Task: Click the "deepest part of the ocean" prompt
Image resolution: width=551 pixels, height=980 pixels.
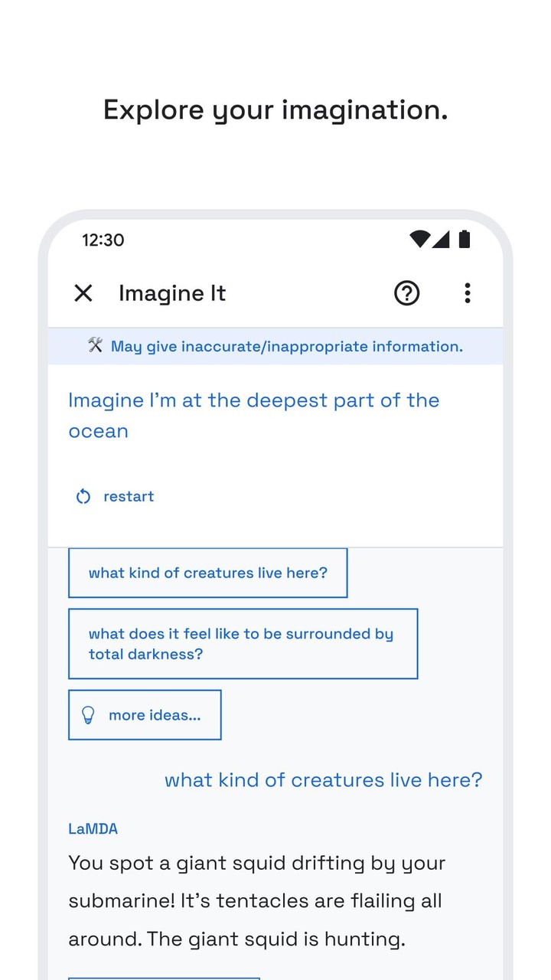Action: [x=253, y=416]
